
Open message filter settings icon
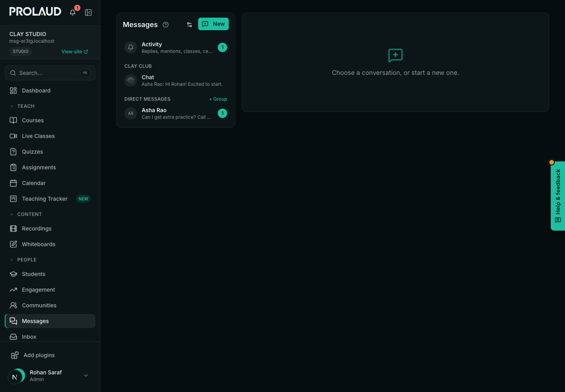(190, 25)
